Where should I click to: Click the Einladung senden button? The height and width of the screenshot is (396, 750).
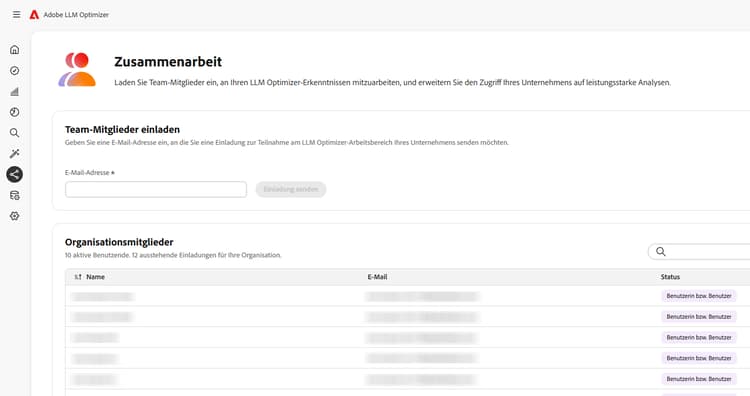[x=291, y=189]
